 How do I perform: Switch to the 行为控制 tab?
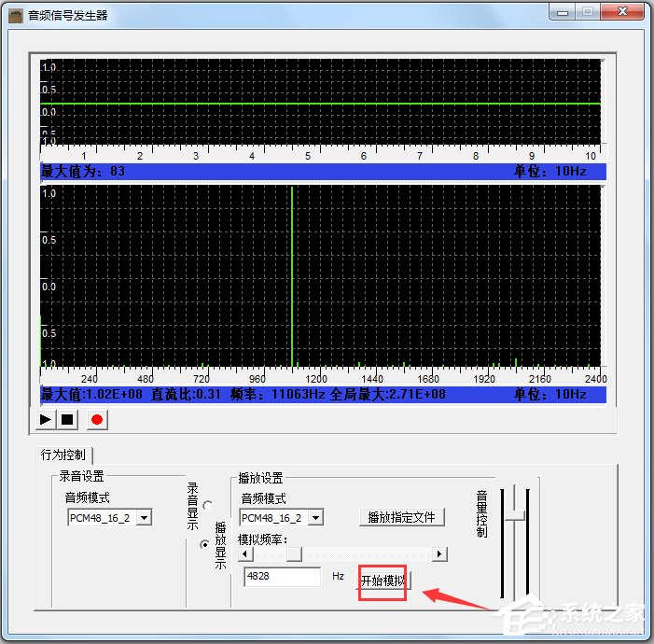(63, 455)
